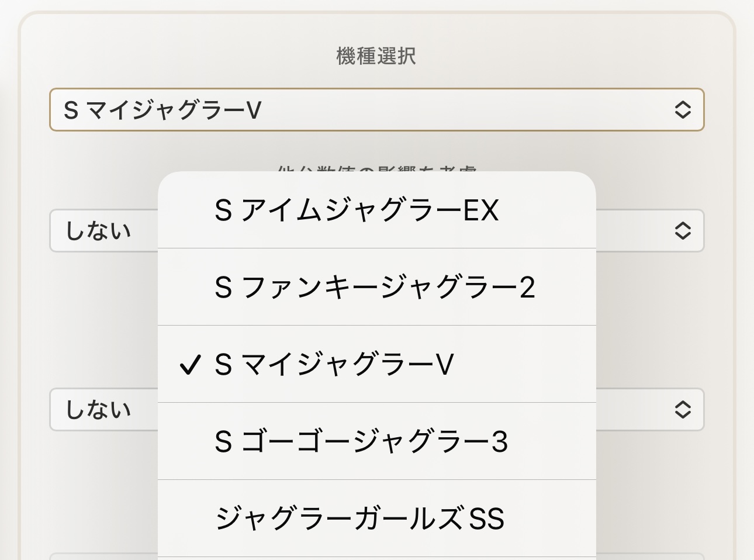Choose ジャグラーガールズSS in the popup
Screen dimensions: 754x560
click(359, 519)
